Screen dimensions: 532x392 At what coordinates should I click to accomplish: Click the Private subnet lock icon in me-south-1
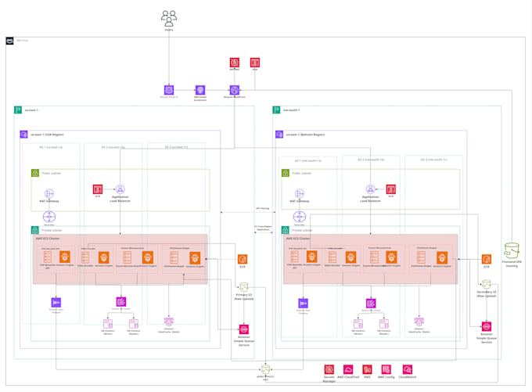[x=286, y=230]
